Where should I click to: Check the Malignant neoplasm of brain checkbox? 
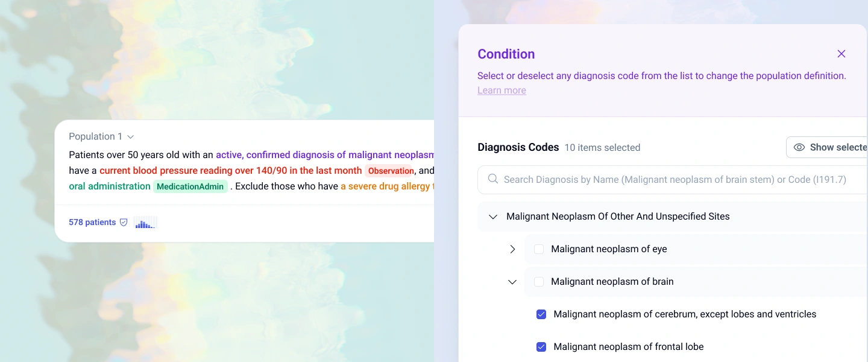pos(539,282)
